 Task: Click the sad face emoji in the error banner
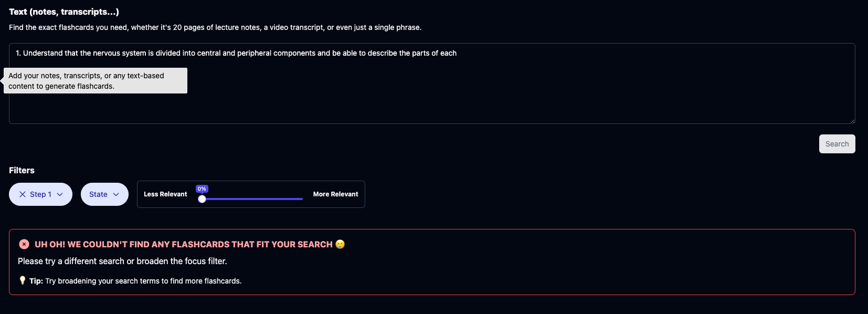(340, 244)
